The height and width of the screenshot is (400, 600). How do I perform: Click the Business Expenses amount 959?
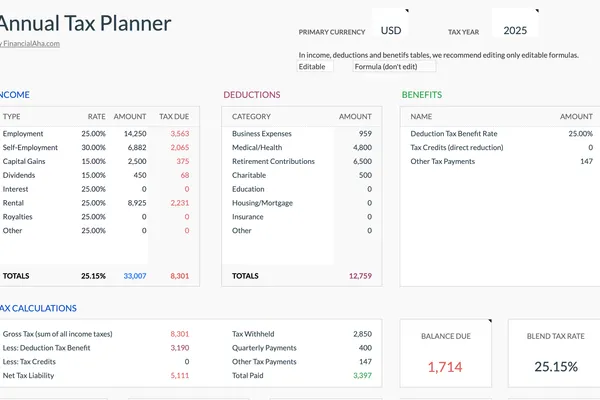point(364,133)
